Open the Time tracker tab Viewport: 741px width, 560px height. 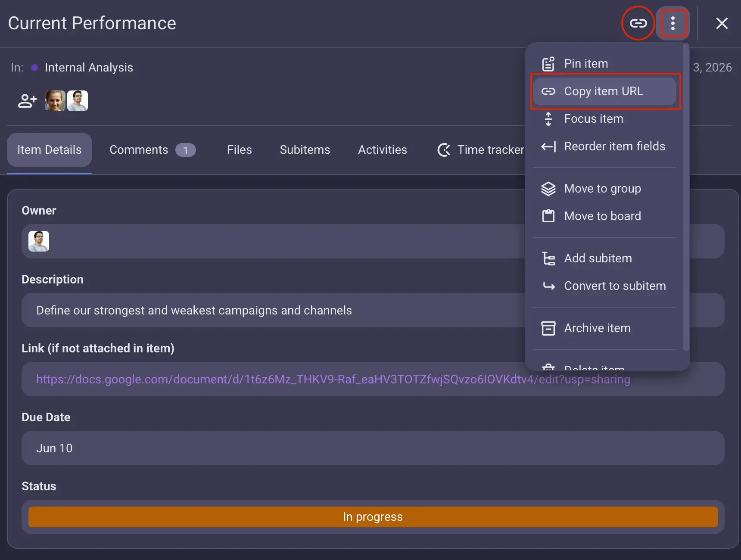(481, 150)
